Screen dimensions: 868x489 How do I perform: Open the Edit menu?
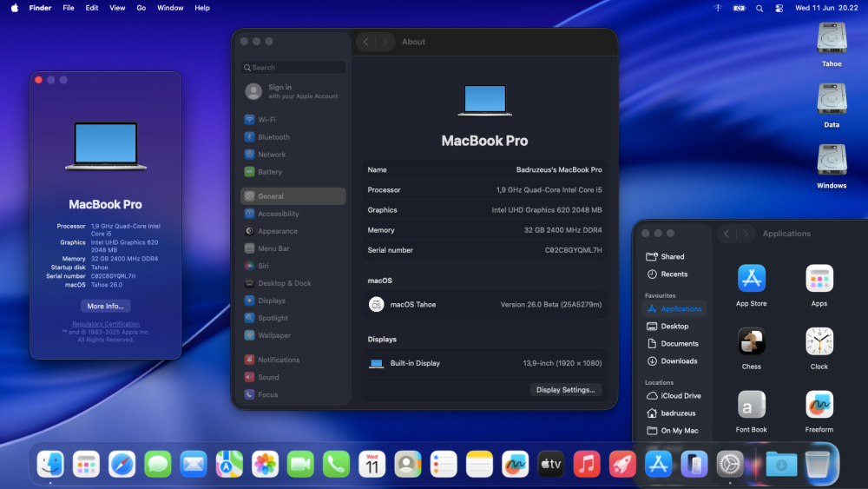click(92, 8)
